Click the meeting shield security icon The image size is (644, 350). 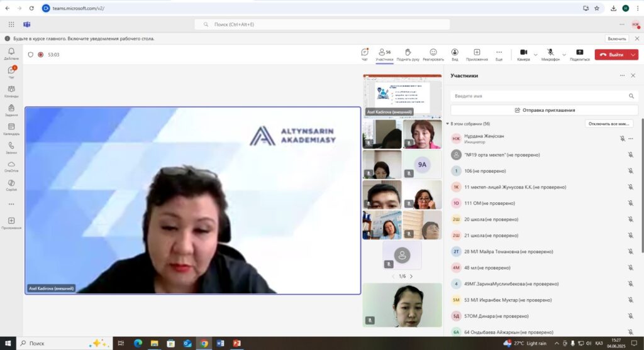[x=30, y=55]
